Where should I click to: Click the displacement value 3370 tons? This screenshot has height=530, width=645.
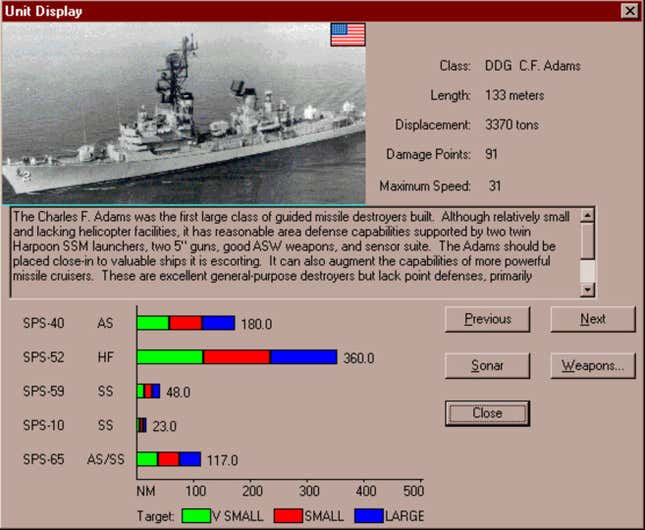(x=512, y=125)
